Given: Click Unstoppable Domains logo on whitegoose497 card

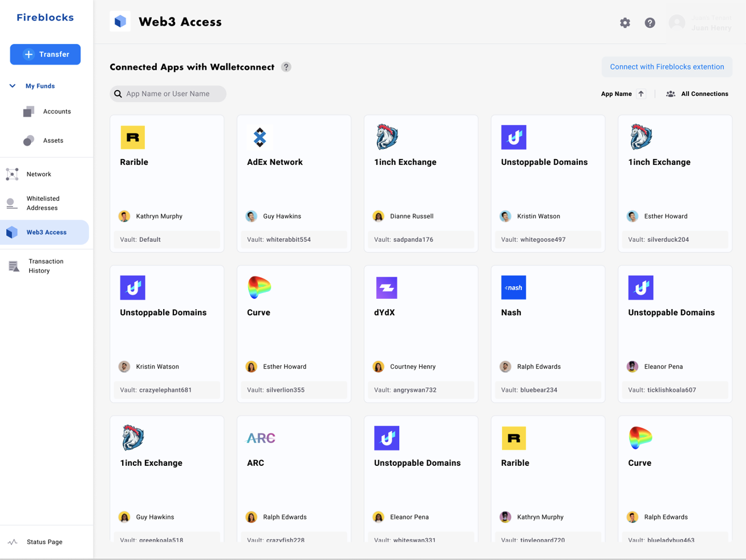Looking at the screenshot, I should [513, 137].
